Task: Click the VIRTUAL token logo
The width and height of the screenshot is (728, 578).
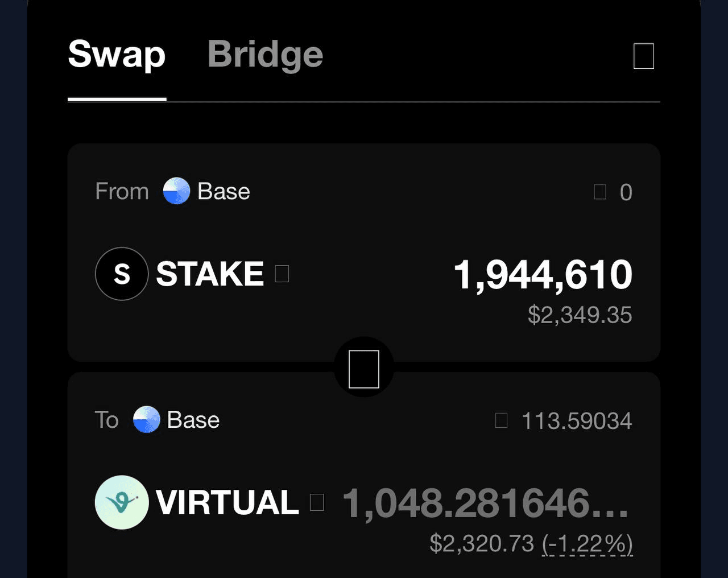Action: 122,502
